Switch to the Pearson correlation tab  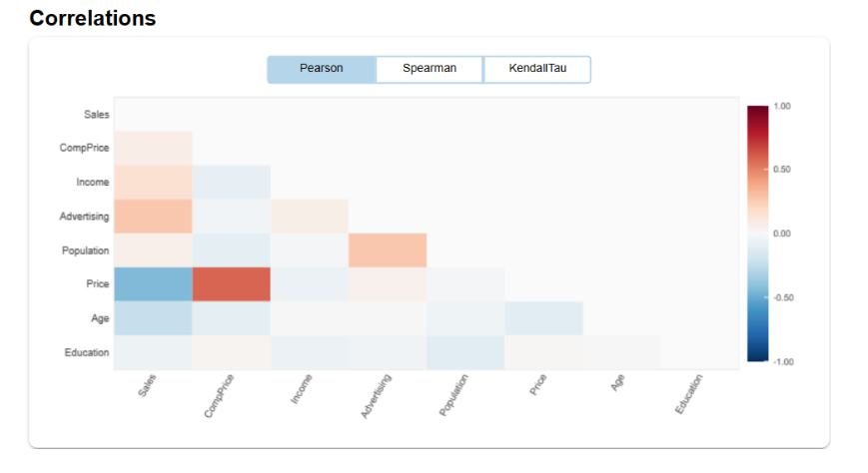coord(322,69)
